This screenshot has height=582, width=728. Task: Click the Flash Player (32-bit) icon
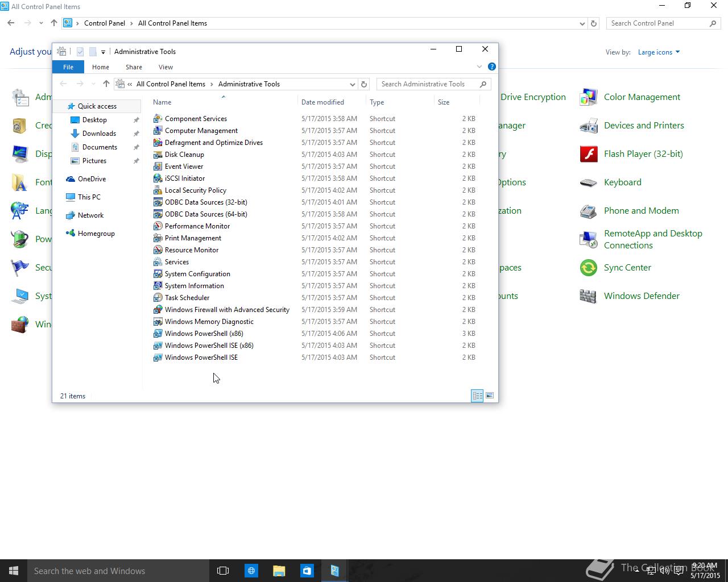tap(589, 154)
